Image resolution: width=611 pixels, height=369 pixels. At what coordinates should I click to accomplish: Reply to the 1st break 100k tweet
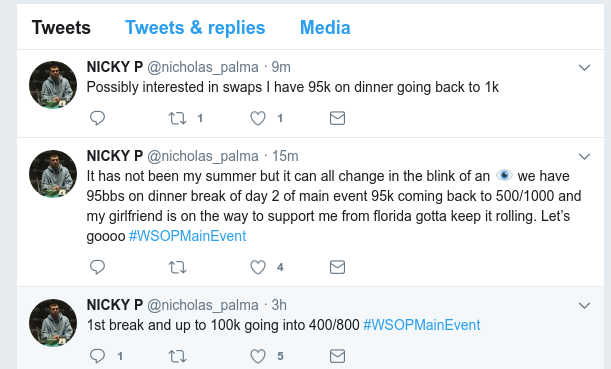(x=97, y=356)
